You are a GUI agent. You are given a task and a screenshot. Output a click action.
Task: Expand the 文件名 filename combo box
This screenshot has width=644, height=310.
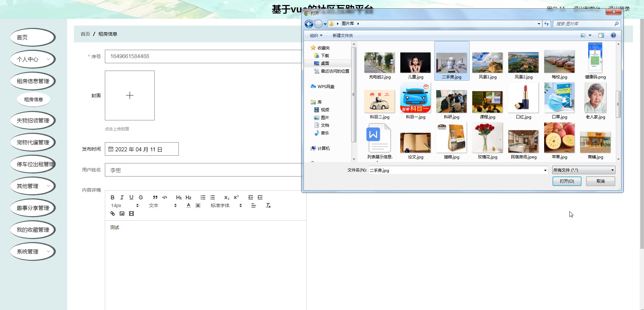point(545,170)
